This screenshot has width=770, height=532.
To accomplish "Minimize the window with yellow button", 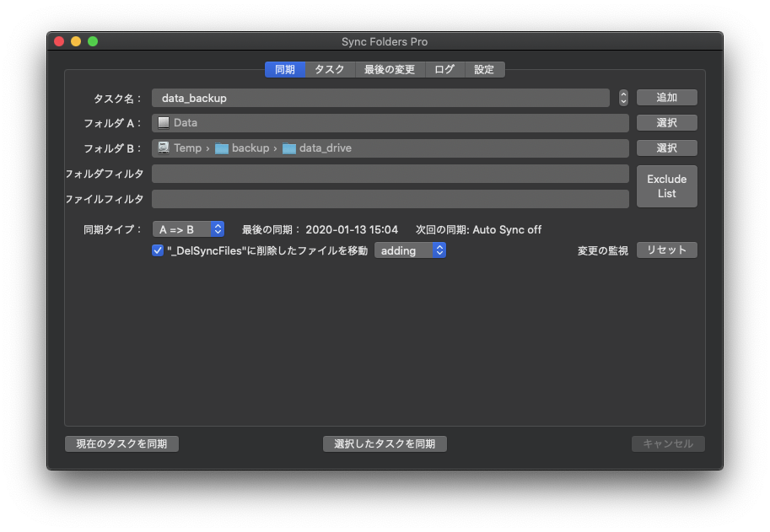I will 76,41.
